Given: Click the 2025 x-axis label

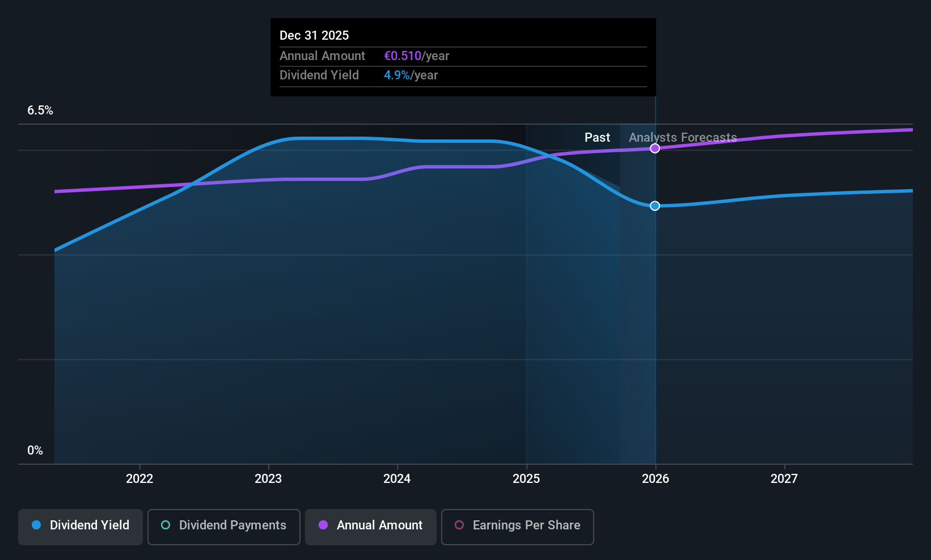Looking at the screenshot, I should 526,479.
